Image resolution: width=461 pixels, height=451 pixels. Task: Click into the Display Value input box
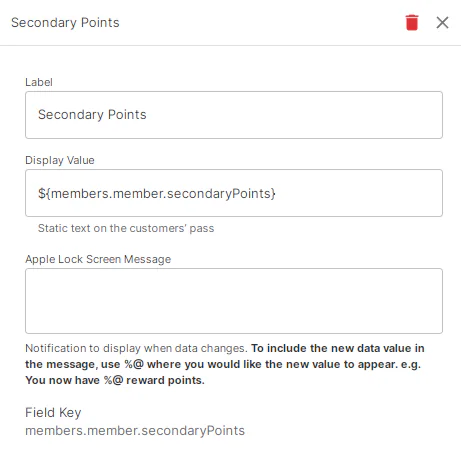234,193
